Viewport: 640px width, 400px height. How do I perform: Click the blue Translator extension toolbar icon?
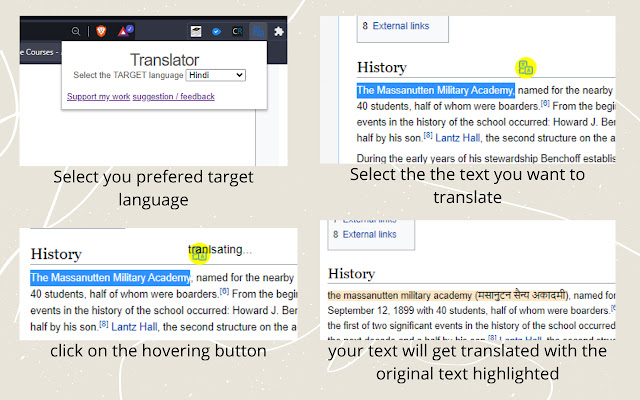coord(258,31)
